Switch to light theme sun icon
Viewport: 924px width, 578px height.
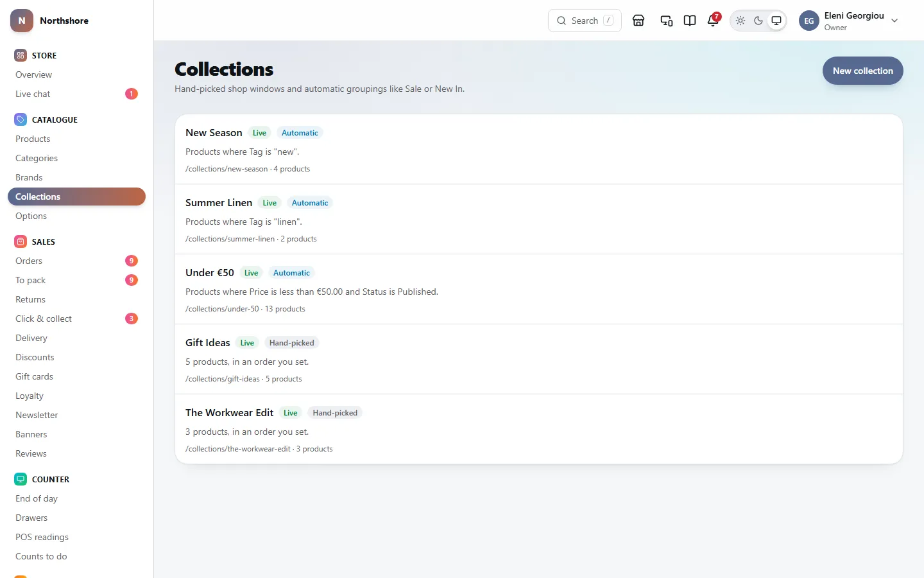click(740, 21)
